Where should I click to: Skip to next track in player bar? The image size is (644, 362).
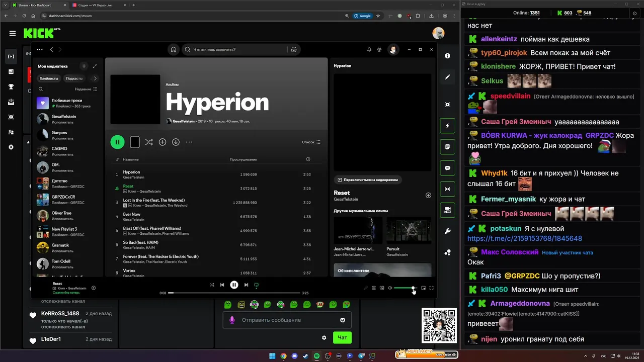[246, 285]
